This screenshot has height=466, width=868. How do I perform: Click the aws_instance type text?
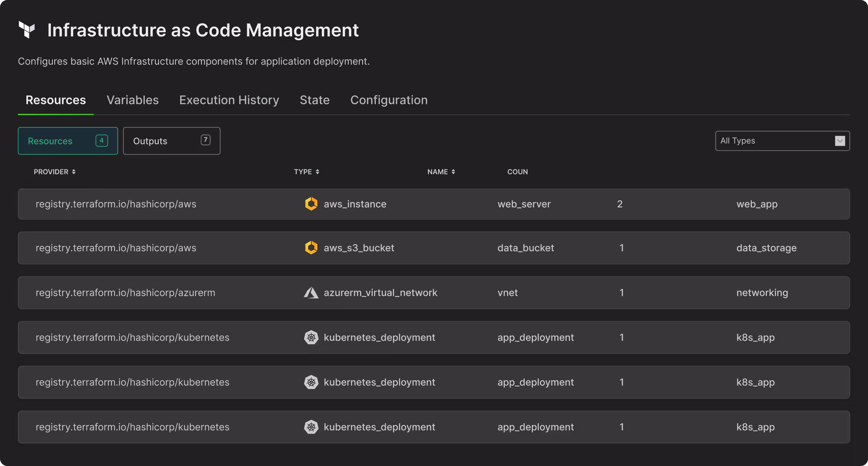(x=355, y=204)
